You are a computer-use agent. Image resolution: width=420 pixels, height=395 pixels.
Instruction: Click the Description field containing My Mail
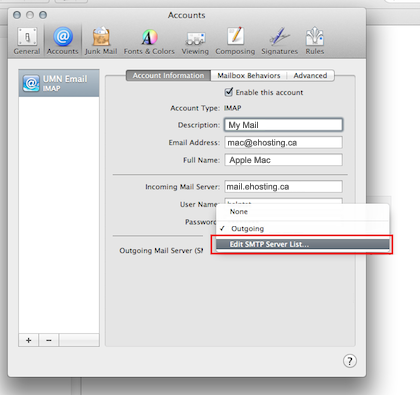click(x=283, y=125)
